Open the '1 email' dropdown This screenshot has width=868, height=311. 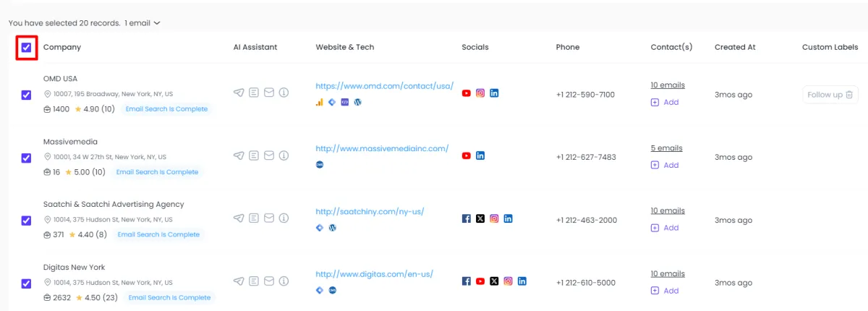(x=142, y=23)
